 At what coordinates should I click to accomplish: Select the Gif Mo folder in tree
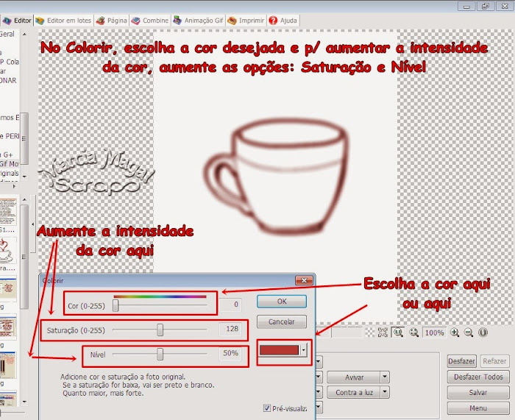click(x=10, y=163)
